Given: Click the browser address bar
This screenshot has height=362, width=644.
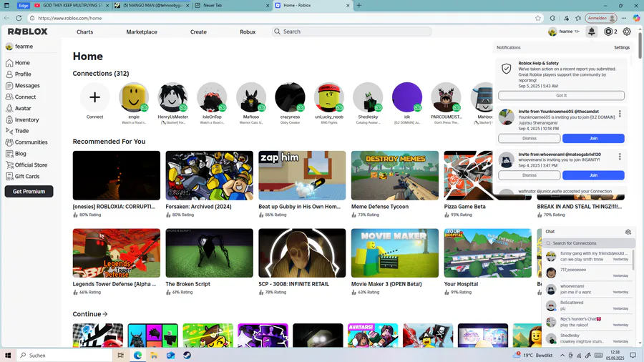Looking at the screenshot, I should click(x=283, y=18).
